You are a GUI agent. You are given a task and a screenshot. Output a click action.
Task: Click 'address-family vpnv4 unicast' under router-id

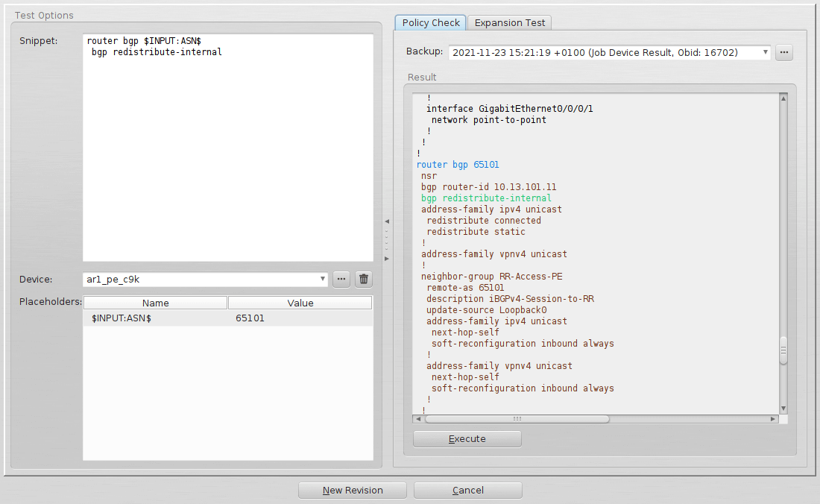click(x=494, y=254)
